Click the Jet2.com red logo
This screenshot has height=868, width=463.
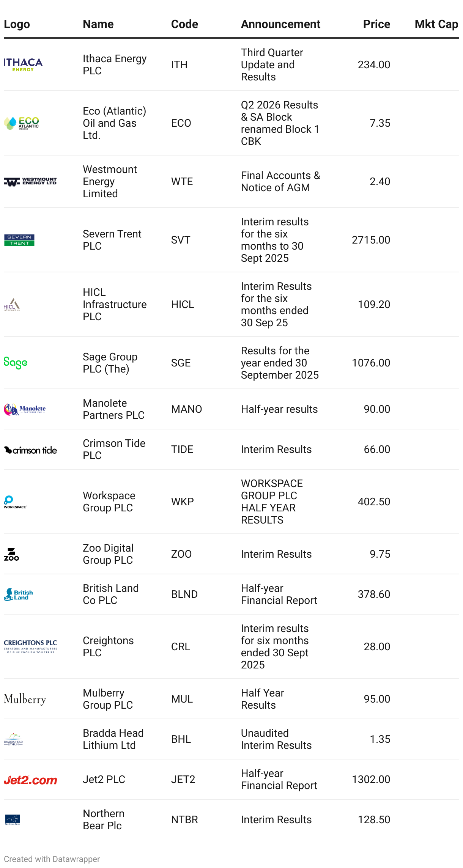pos(30,780)
